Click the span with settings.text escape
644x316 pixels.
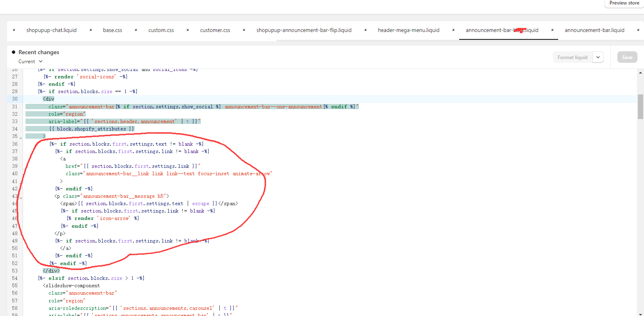pos(149,203)
